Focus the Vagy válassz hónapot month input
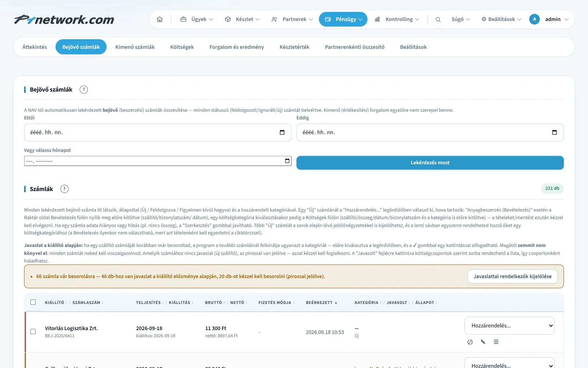 click(158, 161)
